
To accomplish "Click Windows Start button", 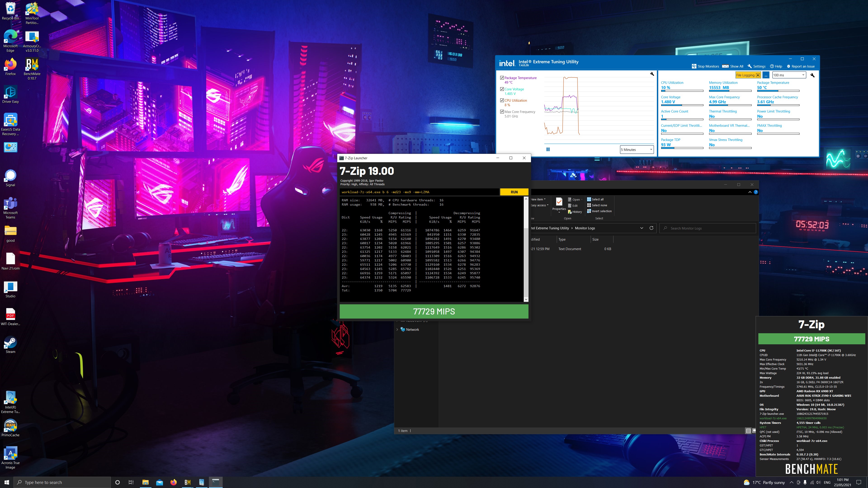I will point(7,482).
